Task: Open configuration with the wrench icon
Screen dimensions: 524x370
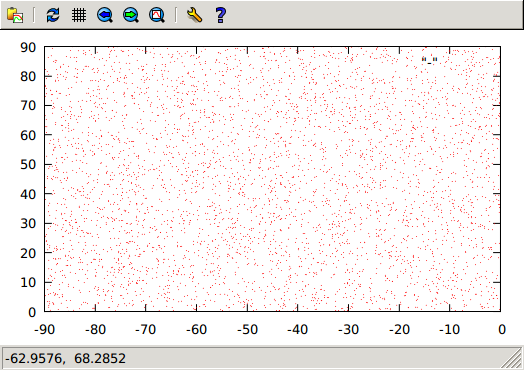Action: pyautogui.click(x=194, y=15)
